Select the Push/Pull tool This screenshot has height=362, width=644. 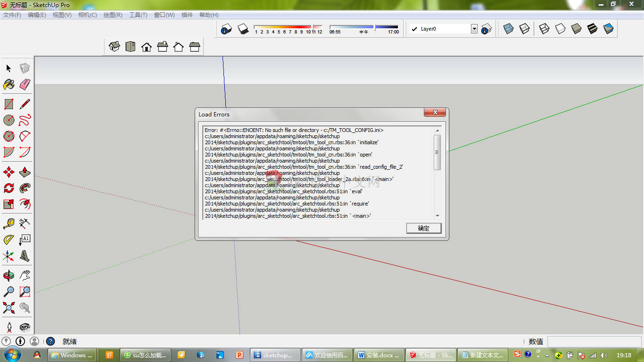25,172
